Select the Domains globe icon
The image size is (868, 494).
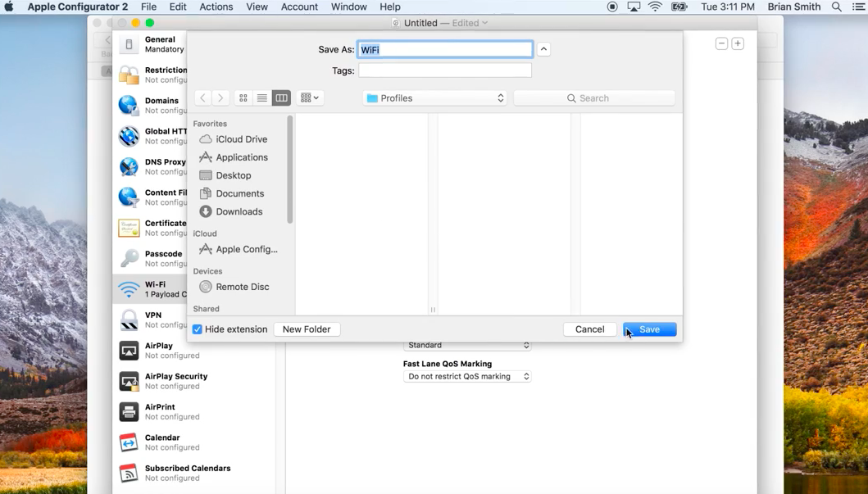[129, 105]
